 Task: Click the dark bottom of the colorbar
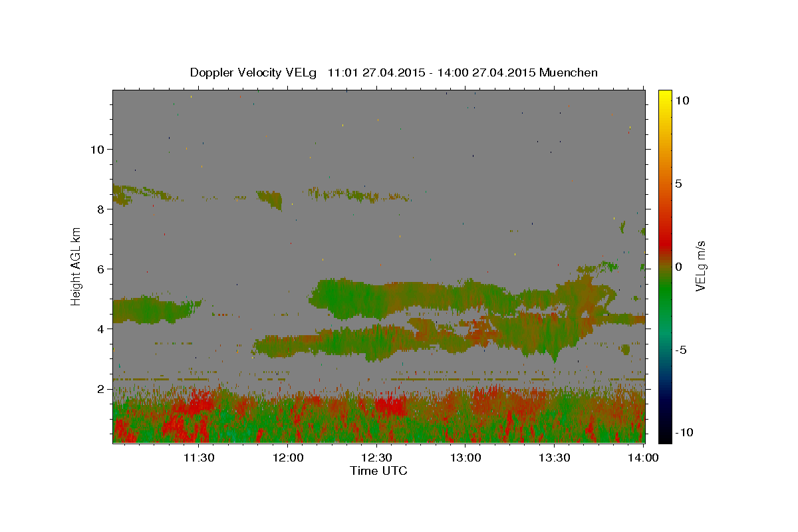(x=664, y=432)
